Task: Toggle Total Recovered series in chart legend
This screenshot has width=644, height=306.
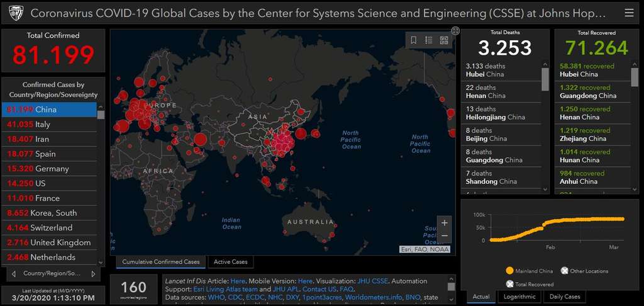Action: (530, 284)
